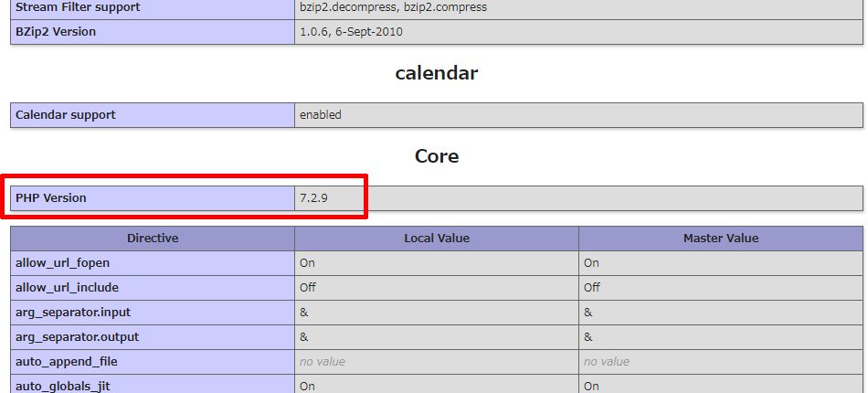Select the enabled value for Calendar support
The image size is (868, 393).
pyautogui.click(x=320, y=115)
